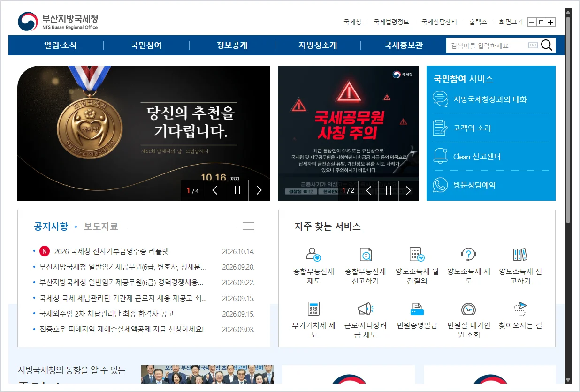
Task: Click the search magnifier icon
Action: click(x=547, y=45)
